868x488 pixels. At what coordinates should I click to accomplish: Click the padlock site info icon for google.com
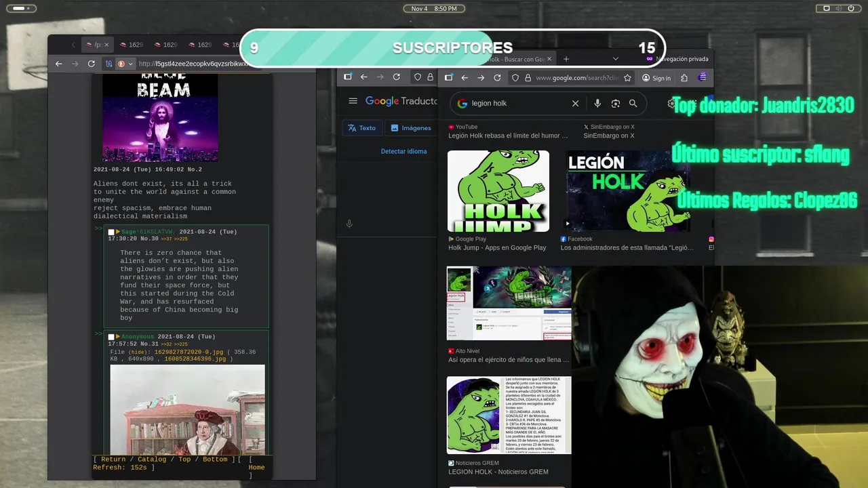[x=527, y=78]
